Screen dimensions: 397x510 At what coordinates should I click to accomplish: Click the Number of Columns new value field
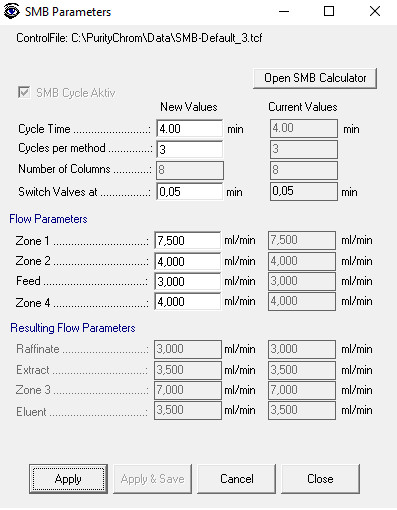[190, 170]
